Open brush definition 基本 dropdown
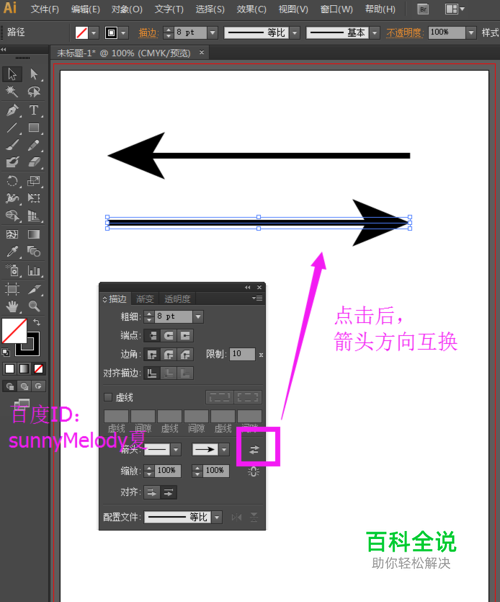 [x=374, y=33]
